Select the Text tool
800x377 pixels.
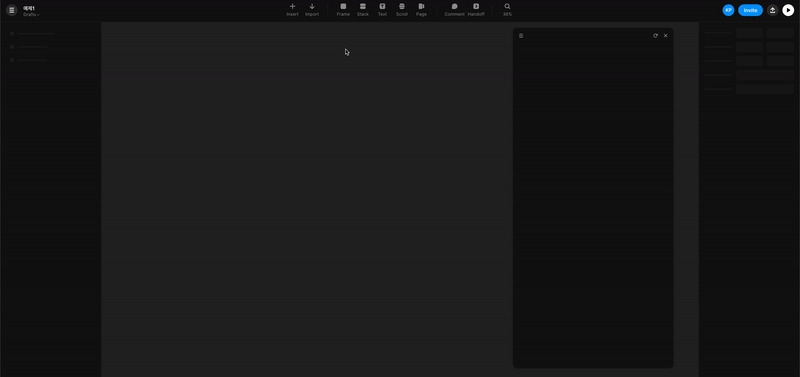[x=382, y=10]
